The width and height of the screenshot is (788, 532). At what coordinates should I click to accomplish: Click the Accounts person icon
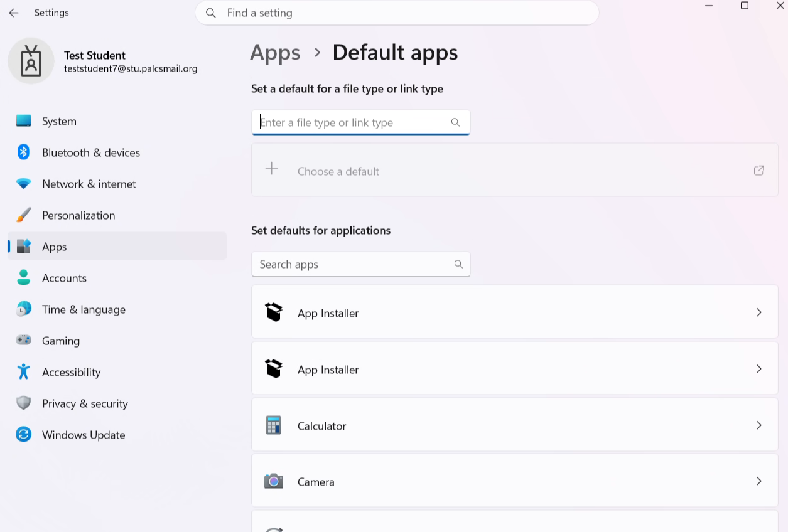pos(24,278)
